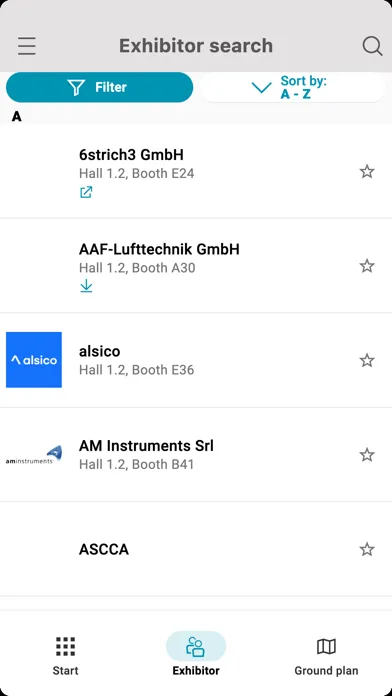Image resolution: width=392 pixels, height=696 pixels.
Task: Select the ASCCA list entry
Action: (x=196, y=549)
